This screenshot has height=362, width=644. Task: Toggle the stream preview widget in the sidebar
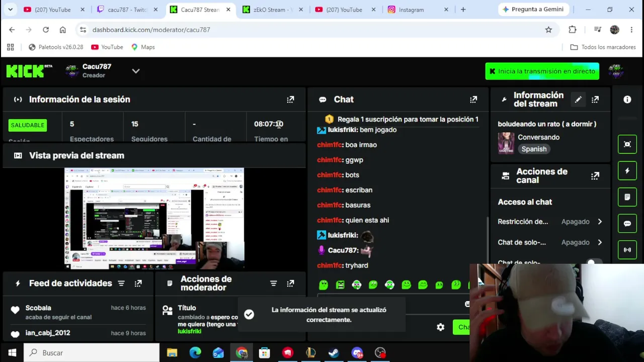pos(627,144)
